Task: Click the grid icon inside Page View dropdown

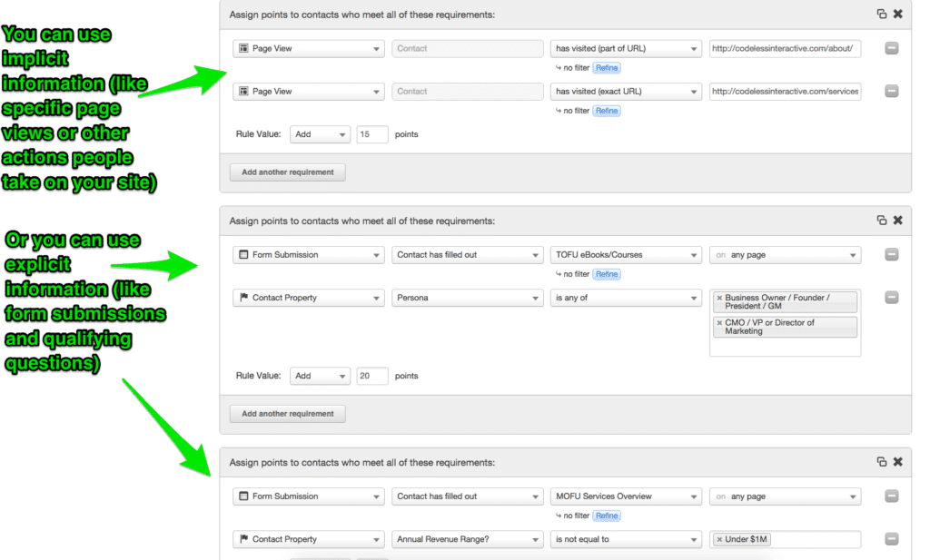Action: click(242, 48)
